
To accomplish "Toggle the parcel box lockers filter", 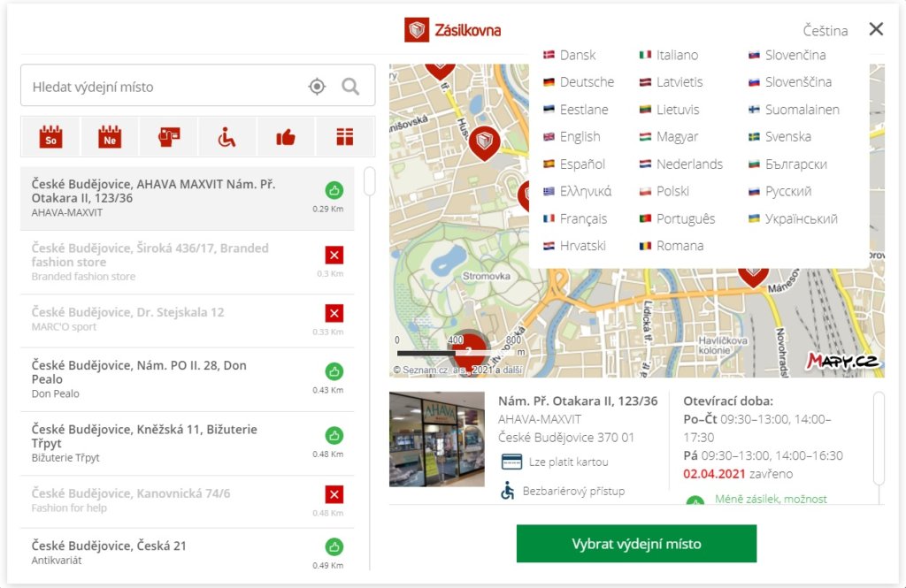I will pos(345,137).
